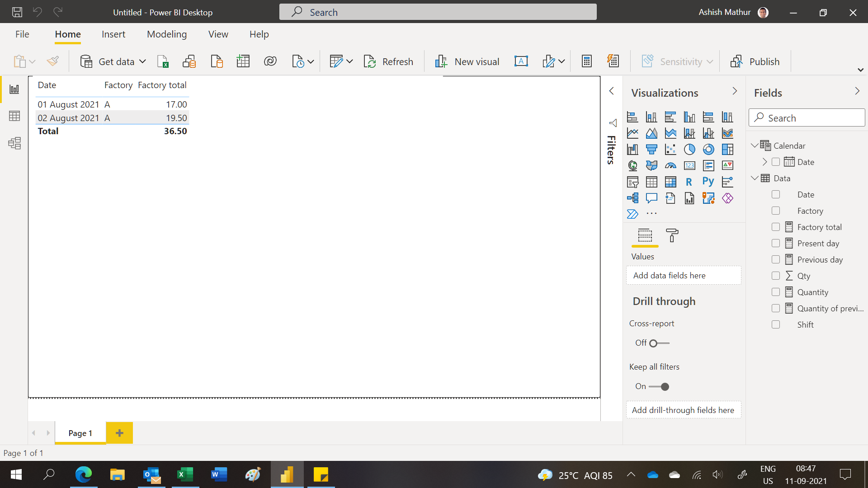Open Excel from the Windows taskbar
The height and width of the screenshot is (488, 868).
[x=185, y=474]
